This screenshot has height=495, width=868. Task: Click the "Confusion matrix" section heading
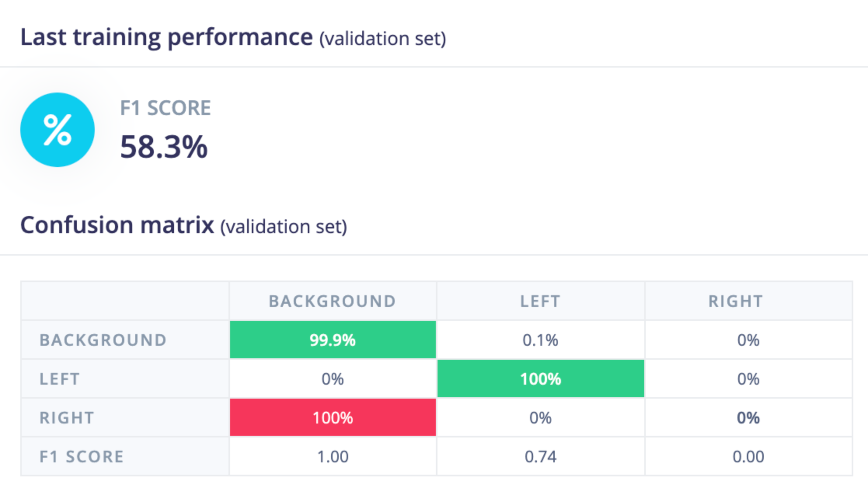click(117, 225)
